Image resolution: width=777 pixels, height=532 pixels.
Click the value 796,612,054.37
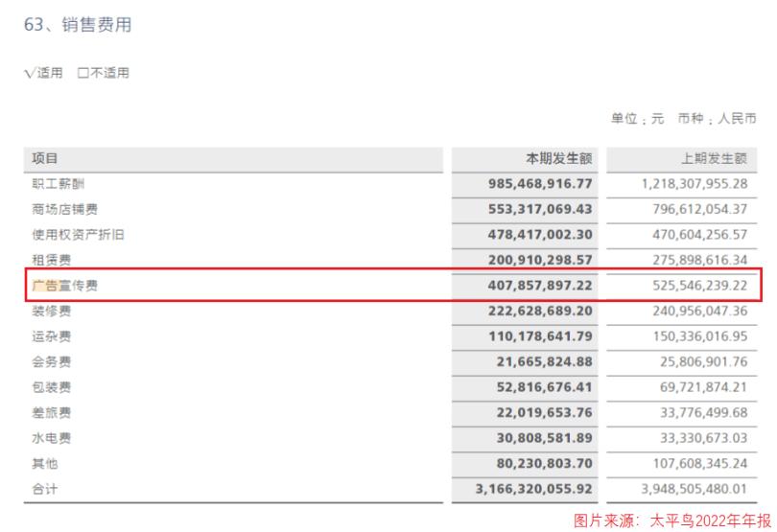(699, 209)
